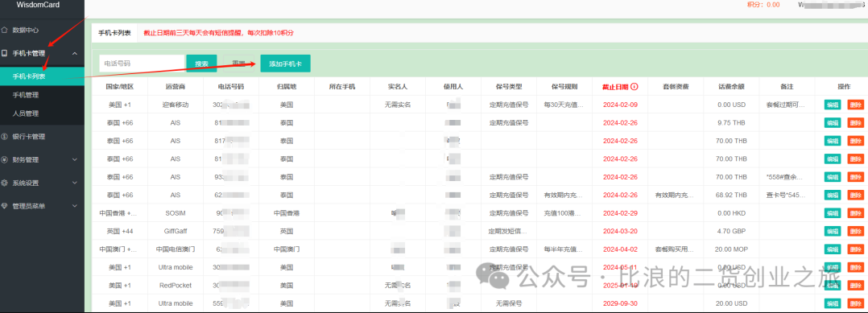Delete the GiffGaff row

[x=855, y=231]
